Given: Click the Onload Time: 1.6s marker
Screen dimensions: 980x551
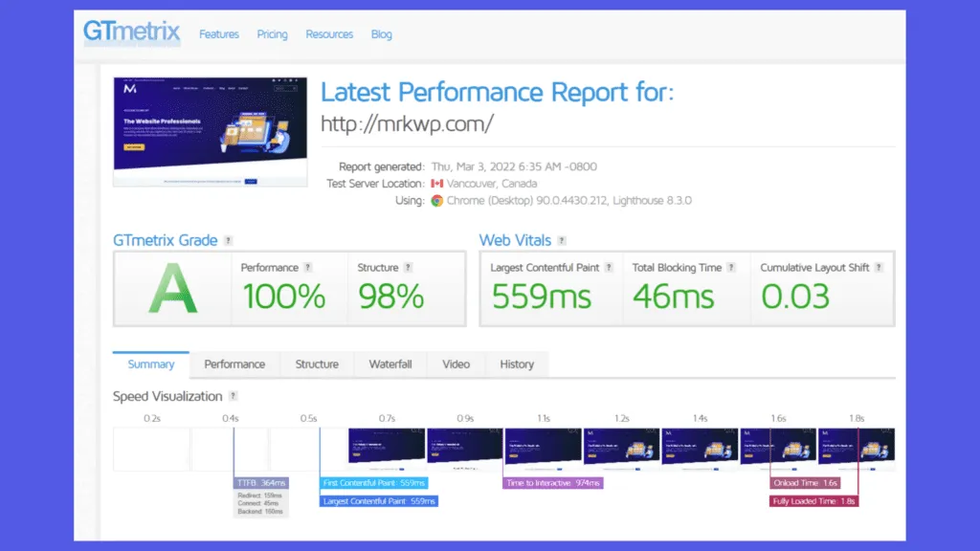Looking at the screenshot, I should pyautogui.click(x=805, y=483).
